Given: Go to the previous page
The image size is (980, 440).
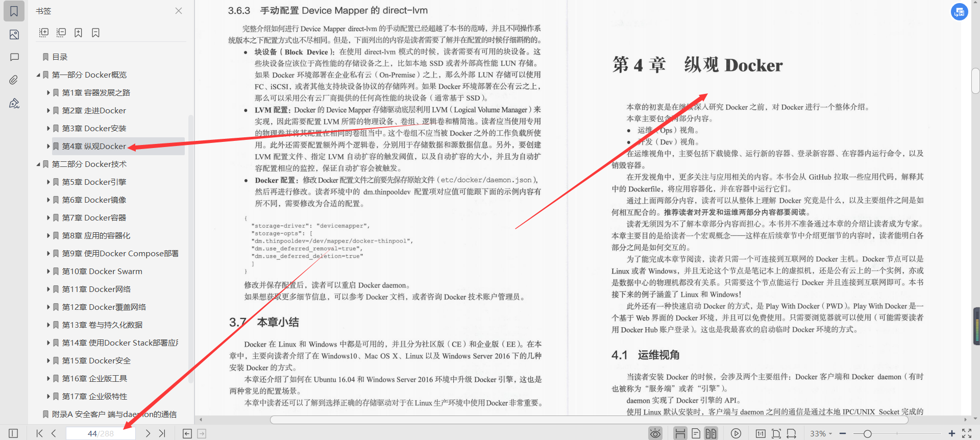Looking at the screenshot, I should click(x=54, y=433).
